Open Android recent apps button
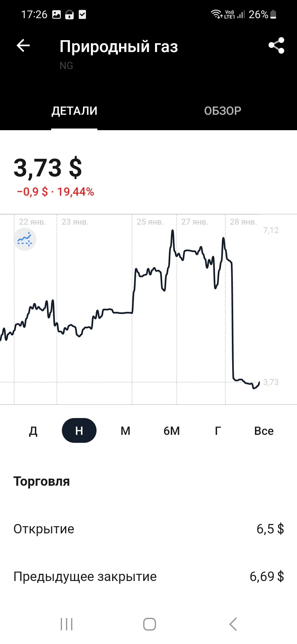Screen dimensions: 297x644 (67, 624)
